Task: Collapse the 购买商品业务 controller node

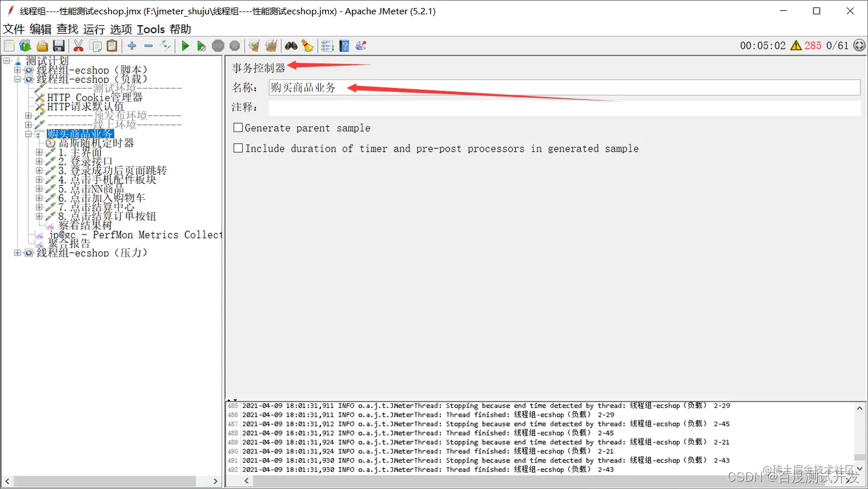Action: tap(28, 134)
